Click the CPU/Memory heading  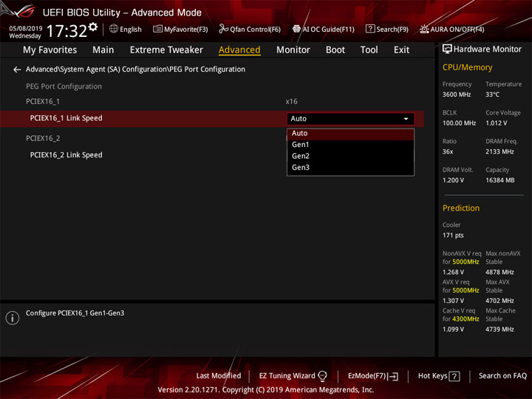pos(467,67)
